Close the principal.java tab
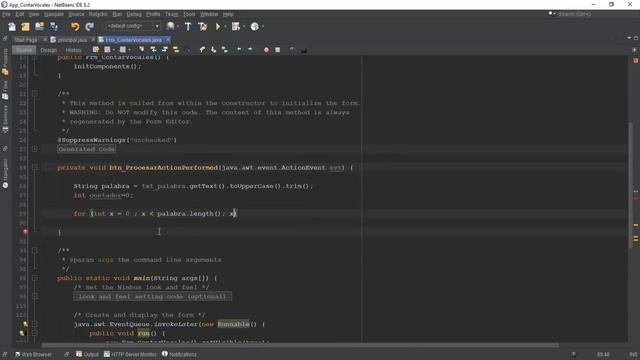This screenshot has width=640, height=360. [93, 40]
